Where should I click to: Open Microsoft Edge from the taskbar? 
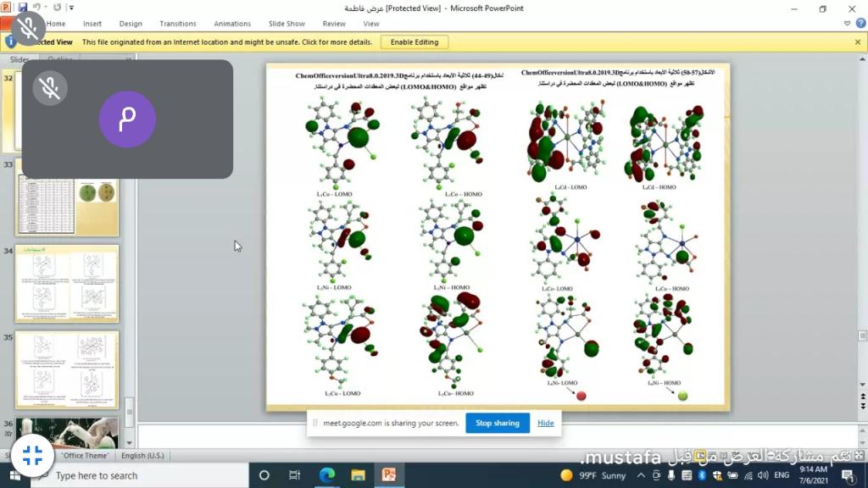click(327, 475)
